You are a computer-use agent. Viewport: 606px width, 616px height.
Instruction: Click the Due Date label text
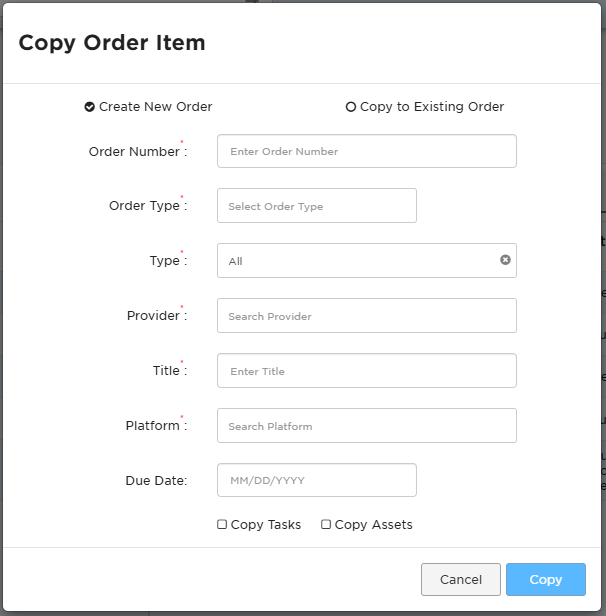pos(156,480)
